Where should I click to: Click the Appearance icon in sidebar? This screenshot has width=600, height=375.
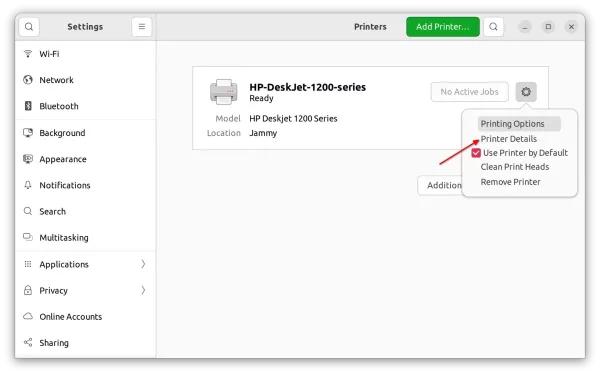pos(28,159)
